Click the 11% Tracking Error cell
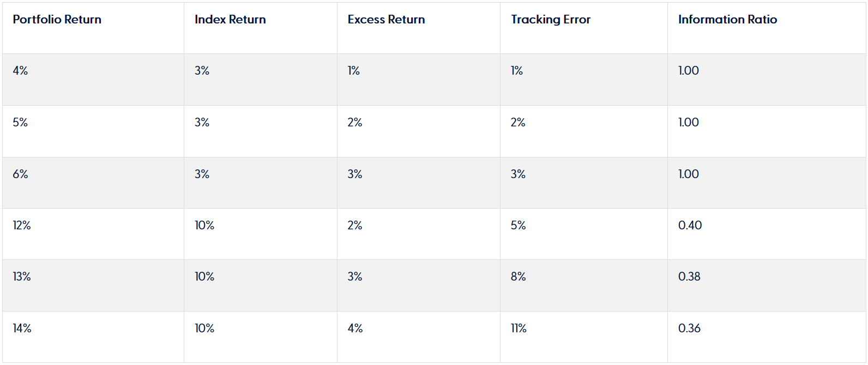The width and height of the screenshot is (868, 365). (x=519, y=328)
